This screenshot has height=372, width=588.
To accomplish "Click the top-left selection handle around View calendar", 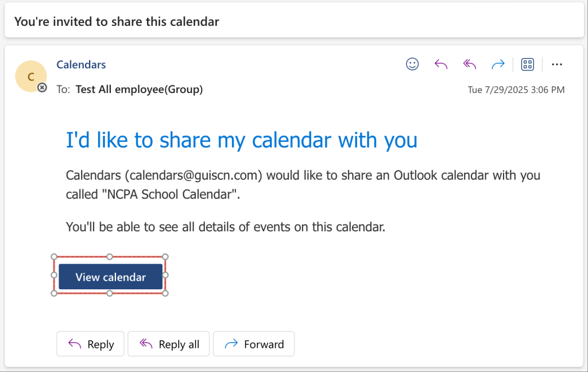I will (54, 257).
